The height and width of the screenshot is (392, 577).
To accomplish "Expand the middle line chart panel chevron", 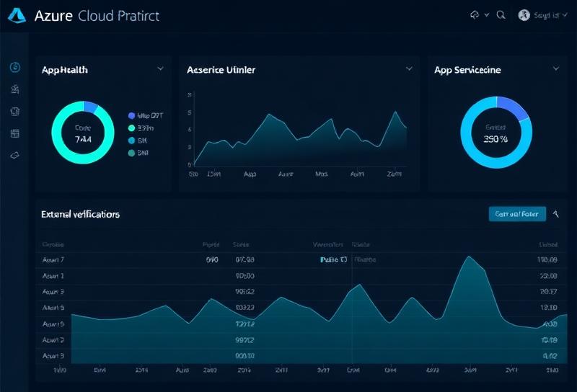I will point(409,68).
